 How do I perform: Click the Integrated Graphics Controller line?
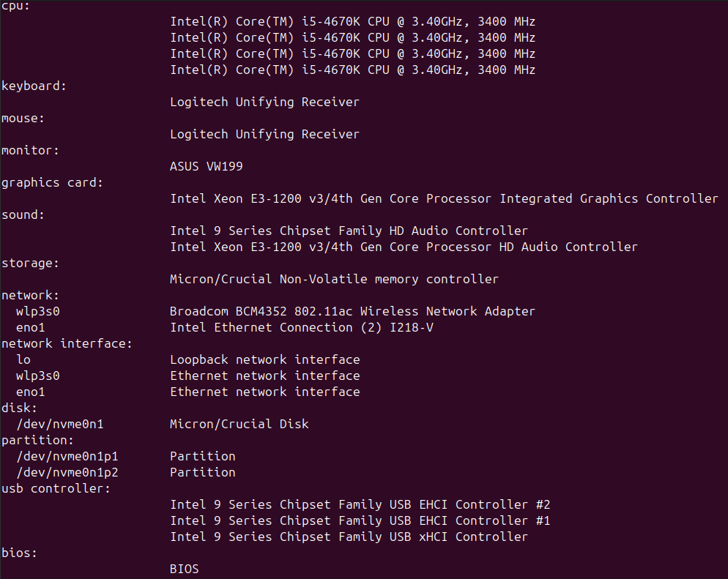click(444, 199)
